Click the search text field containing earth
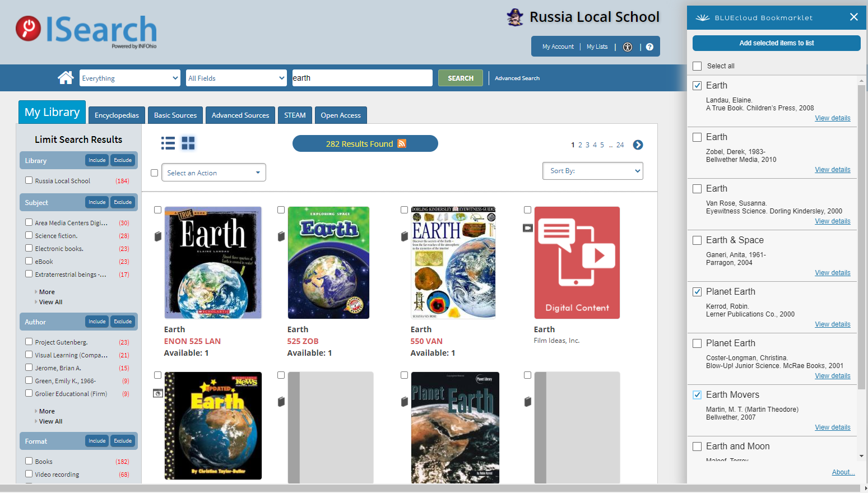 (362, 78)
